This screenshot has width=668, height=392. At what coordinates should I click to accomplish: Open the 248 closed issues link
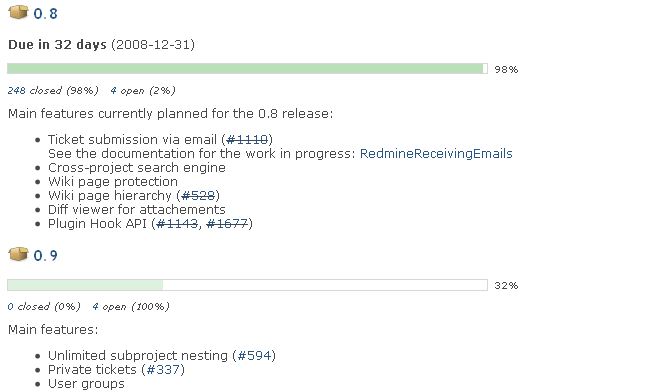[x=16, y=90]
